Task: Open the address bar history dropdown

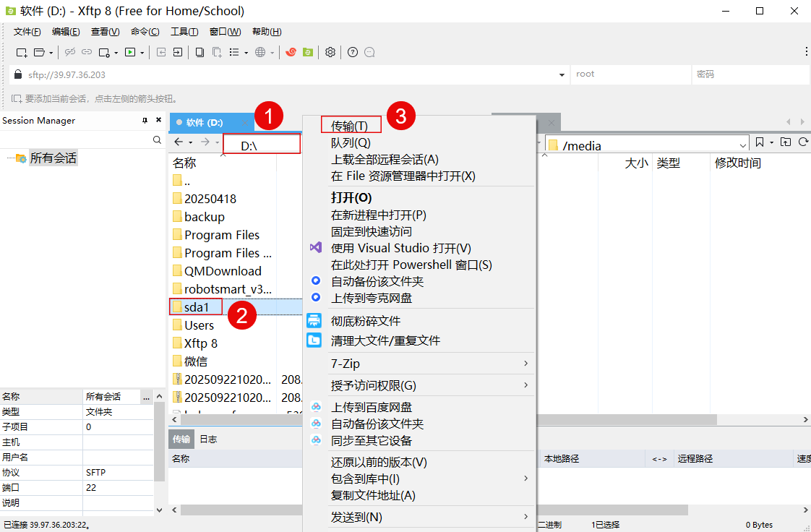Action: click(562, 74)
